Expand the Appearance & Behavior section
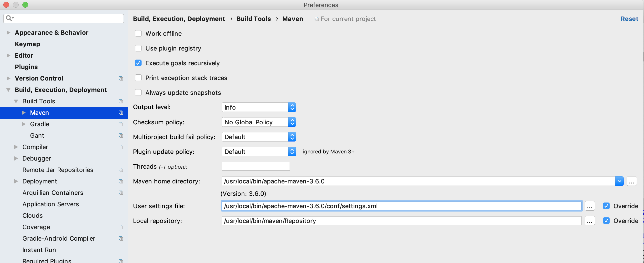Screen dimensions: 644x263 tap(8, 32)
